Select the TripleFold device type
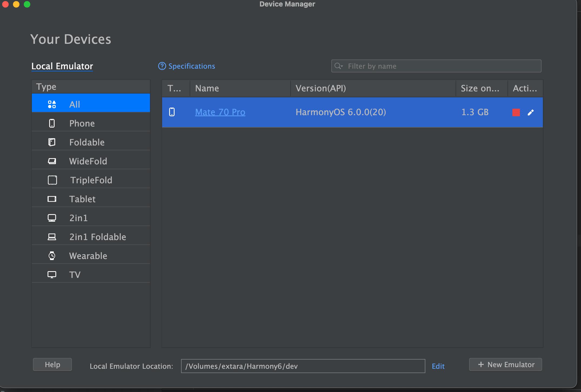This screenshot has width=581, height=392. (x=91, y=180)
